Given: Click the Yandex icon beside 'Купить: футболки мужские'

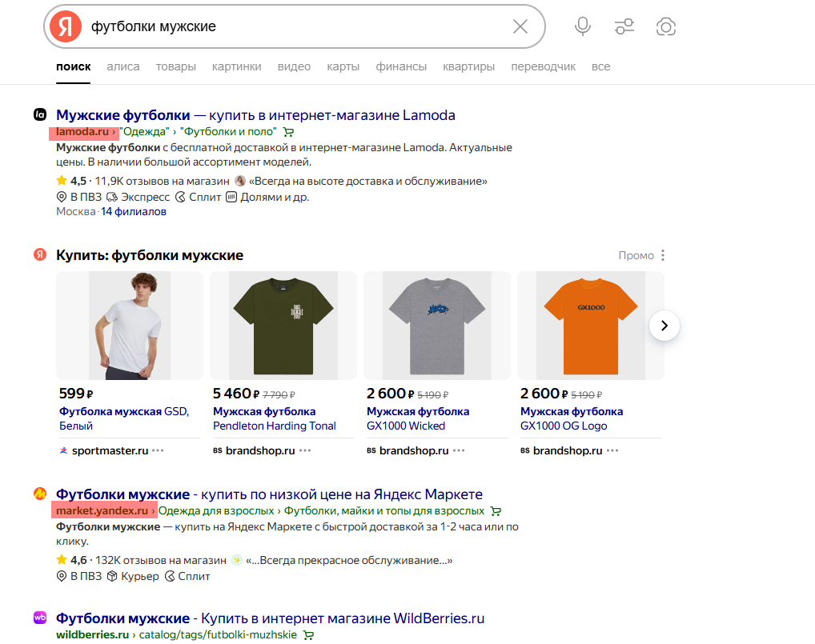Looking at the screenshot, I should (x=40, y=254).
